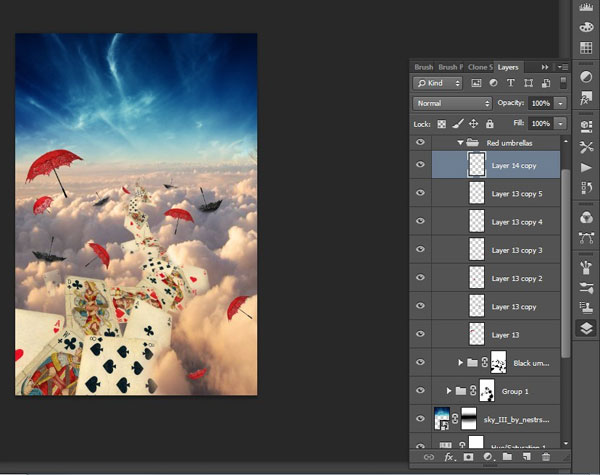
Task: Collapse the Red umbrellas group
Action: click(x=460, y=143)
